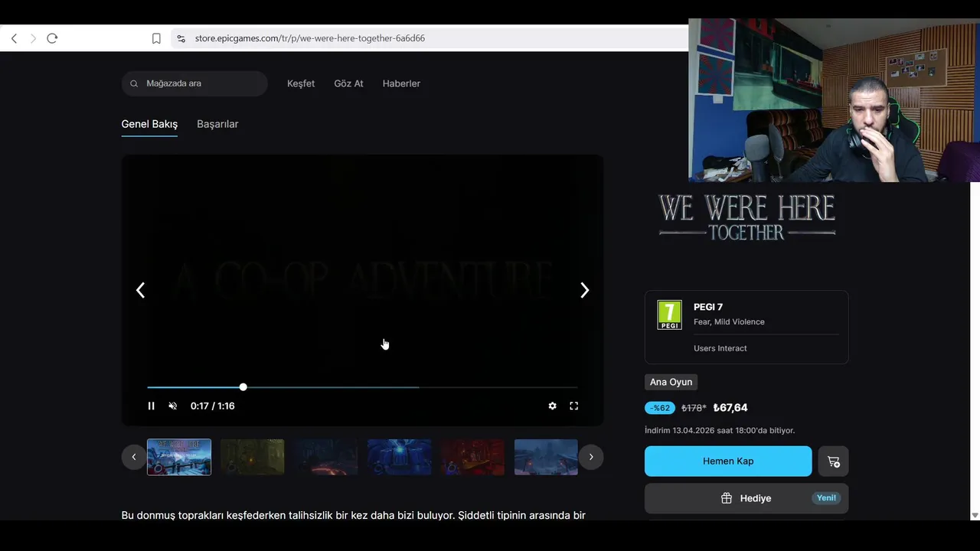Bookmark this page via bookmark icon
Image resolution: width=980 pixels, height=551 pixels.
(x=156, y=38)
